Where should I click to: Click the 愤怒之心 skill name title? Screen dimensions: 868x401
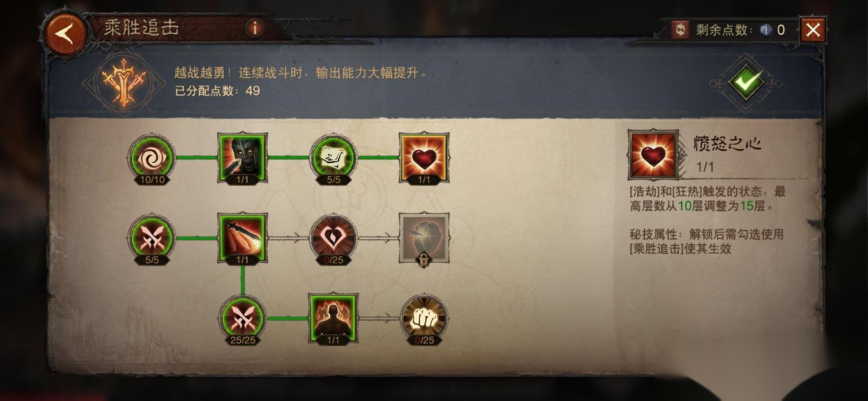pyautogui.click(x=727, y=144)
